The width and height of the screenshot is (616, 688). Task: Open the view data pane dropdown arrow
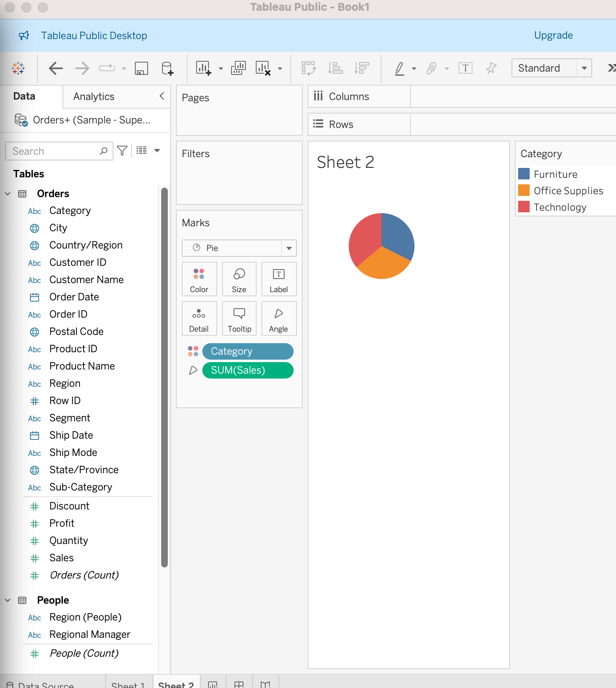pyautogui.click(x=157, y=151)
